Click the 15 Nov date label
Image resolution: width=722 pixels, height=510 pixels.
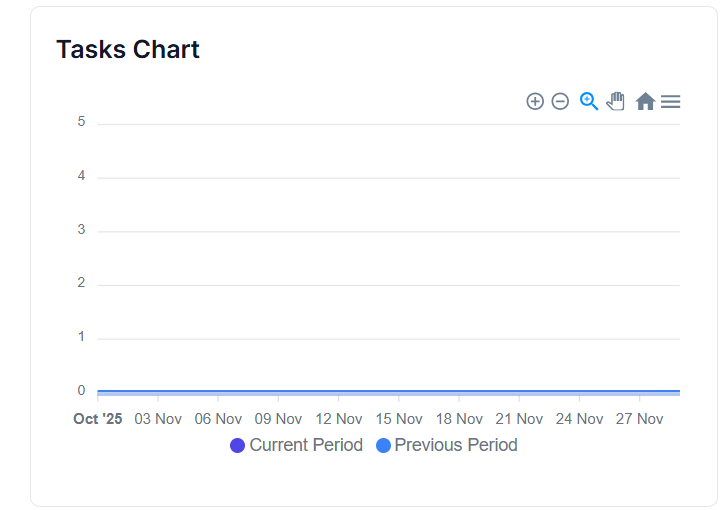pos(398,419)
